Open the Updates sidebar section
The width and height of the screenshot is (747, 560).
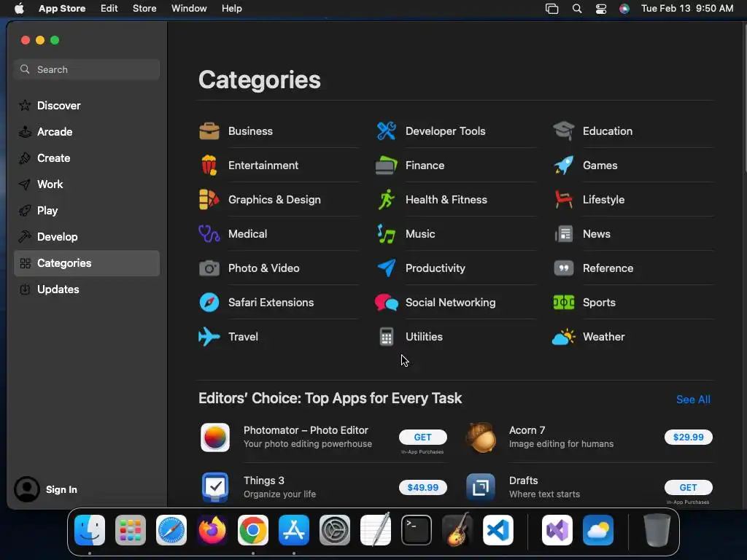(x=87, y=289)
